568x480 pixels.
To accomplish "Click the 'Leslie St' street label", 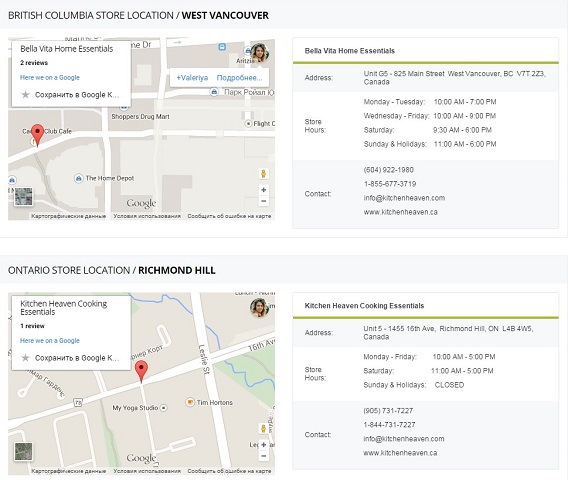I will pos(204,359).
